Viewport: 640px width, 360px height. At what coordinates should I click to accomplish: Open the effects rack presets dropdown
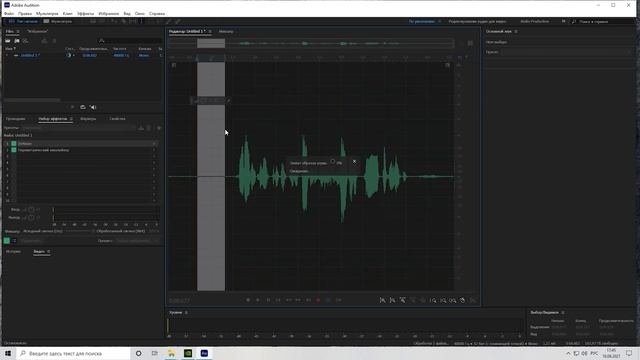[78, 128]
